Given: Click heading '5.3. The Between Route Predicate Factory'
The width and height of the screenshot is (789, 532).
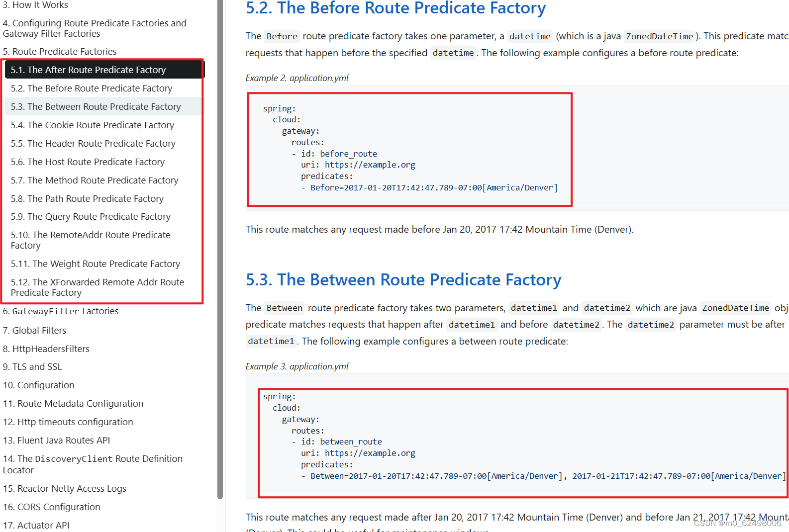Looking at the screenshot, I should point(403,280).
